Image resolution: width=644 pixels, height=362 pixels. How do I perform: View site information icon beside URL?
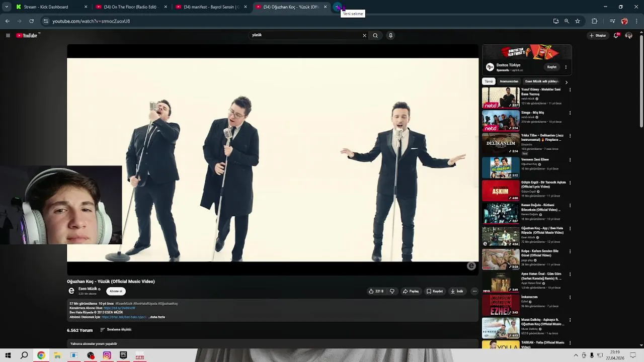[46, 21]
